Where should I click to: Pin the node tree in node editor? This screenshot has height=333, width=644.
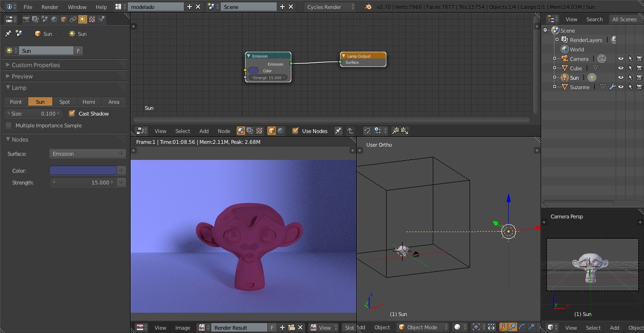coord(338,131)
